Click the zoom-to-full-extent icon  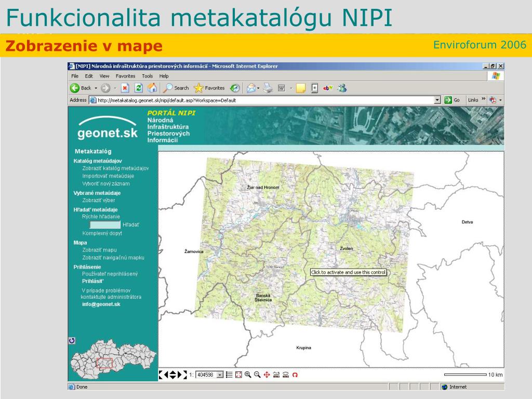pos(238,375)
